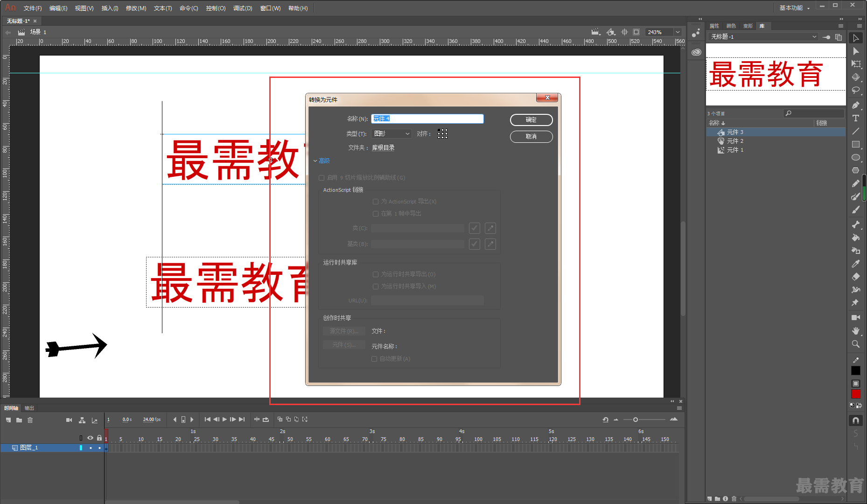
Task: Select the Lasso tool
Action: 856,91
